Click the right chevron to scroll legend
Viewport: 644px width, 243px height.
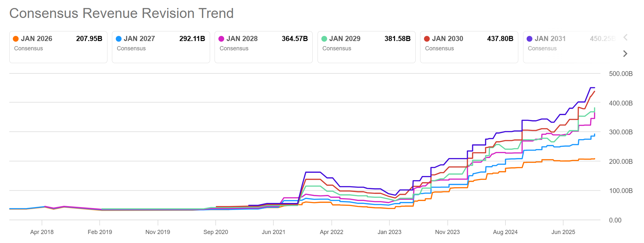[625, 54]
